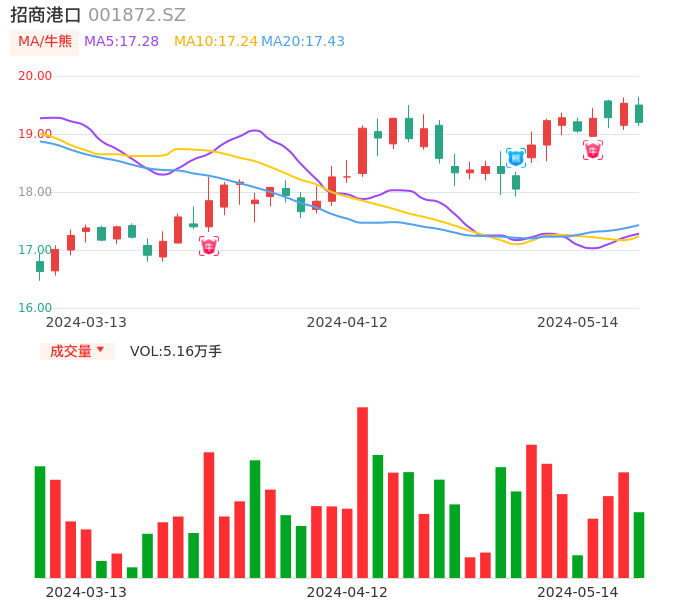
Task: Click the red bull marker near 17.00
Action: click(x=209, y=246)
